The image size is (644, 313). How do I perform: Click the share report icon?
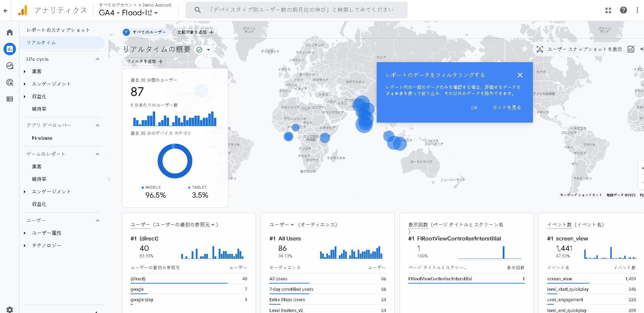click(642, 49)
